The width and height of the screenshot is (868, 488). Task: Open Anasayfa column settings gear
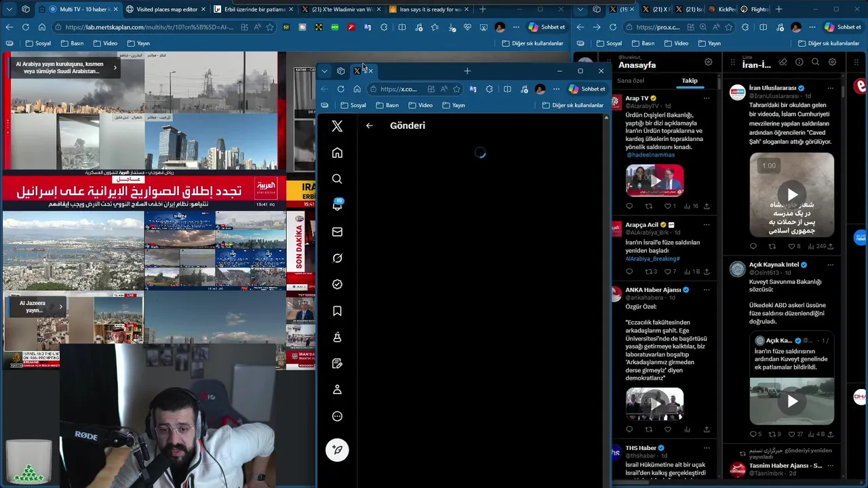[708, 62]
